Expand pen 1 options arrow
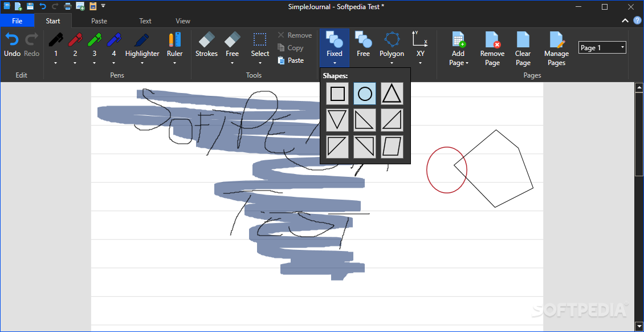 click(x=56, y=63)
